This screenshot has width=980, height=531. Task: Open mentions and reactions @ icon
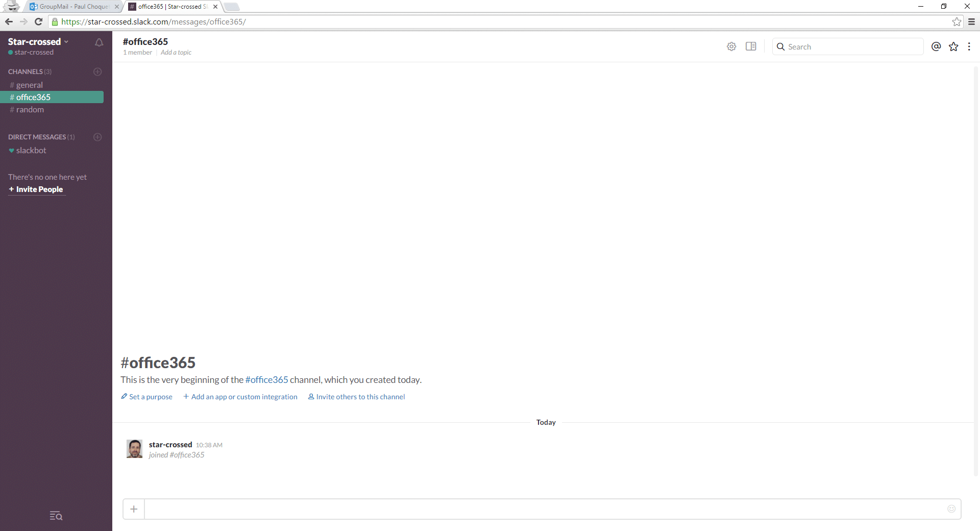click(936, 46)
